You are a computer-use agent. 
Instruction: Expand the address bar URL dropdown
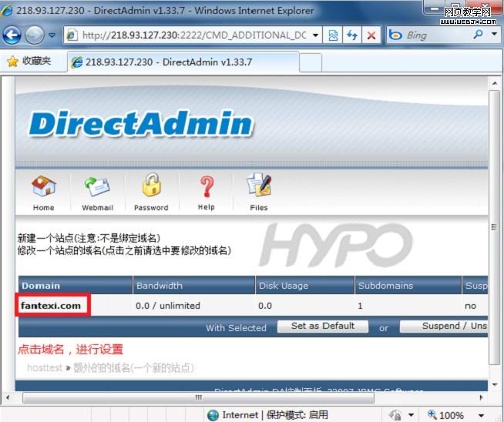pyautogui.click(x=316, y=35)
